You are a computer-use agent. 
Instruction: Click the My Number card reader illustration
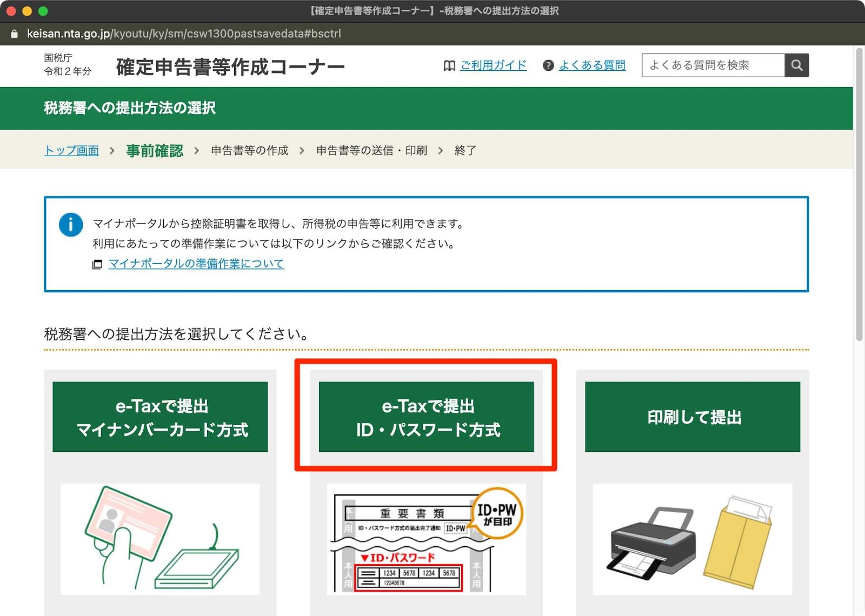(160, 539)
